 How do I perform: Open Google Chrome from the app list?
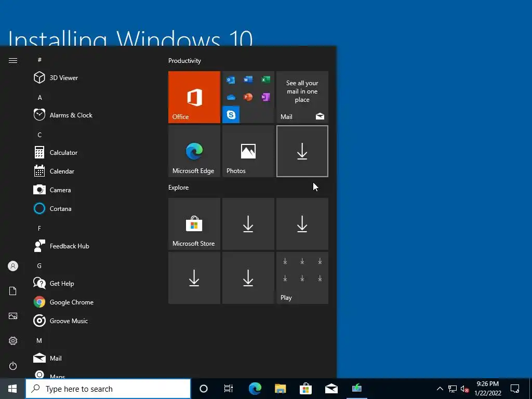click(x=91, y=302)
